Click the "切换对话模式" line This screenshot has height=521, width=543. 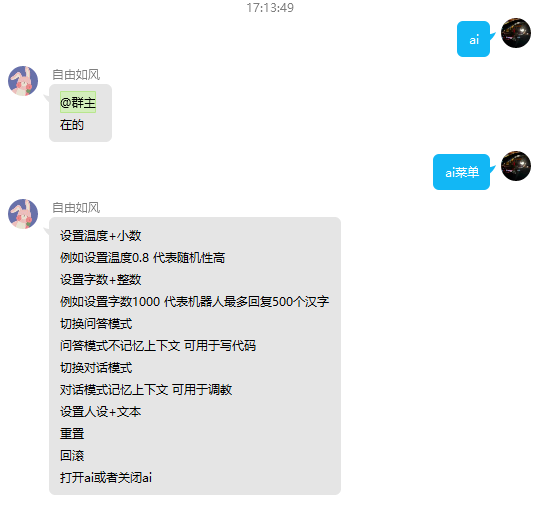(96, 368)
